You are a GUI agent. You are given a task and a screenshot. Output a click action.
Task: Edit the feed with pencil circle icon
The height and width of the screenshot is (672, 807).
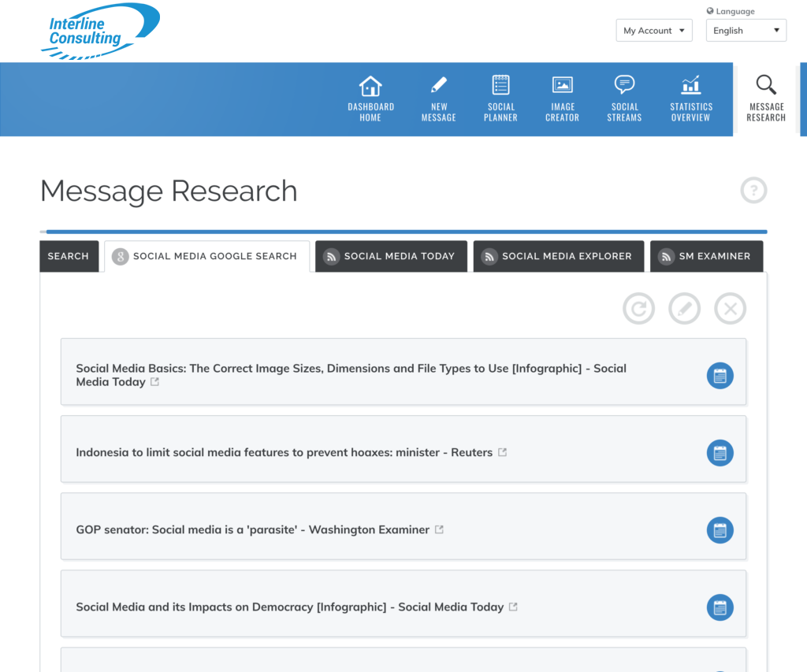click(685, 309)
